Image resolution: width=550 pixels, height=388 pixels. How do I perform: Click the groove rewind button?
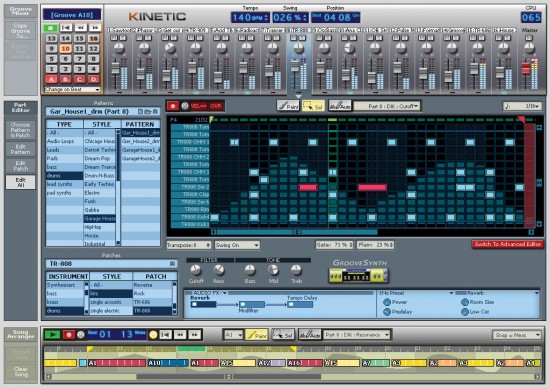pos(80,28)
